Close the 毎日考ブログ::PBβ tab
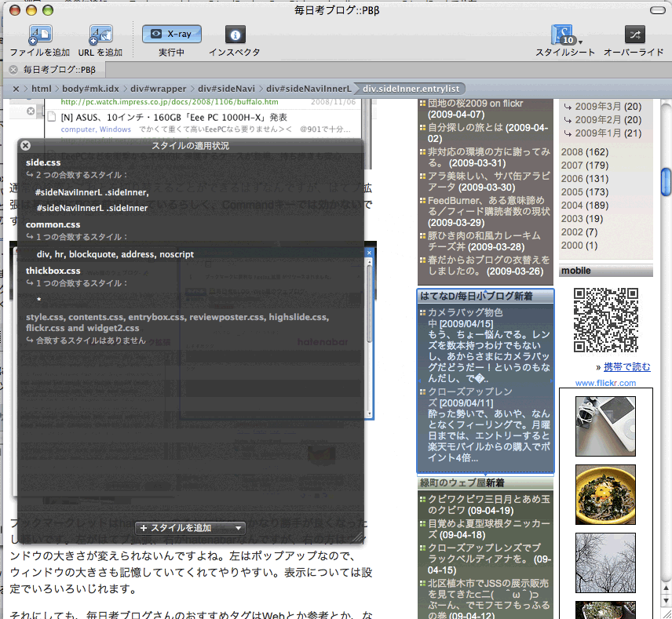The width and height of the screenshot is (672, 619). 13,70
